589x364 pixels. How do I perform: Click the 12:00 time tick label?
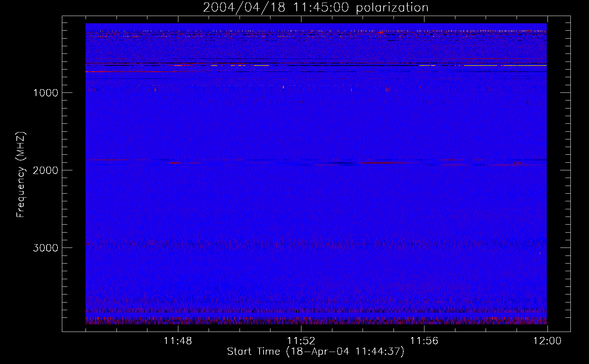[x=547, y=341]
